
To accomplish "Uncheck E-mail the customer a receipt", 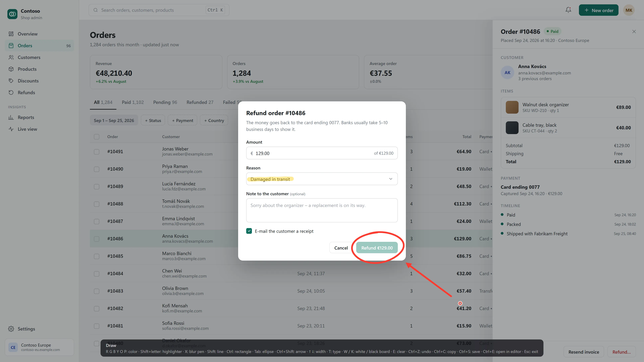I will pos(249,231).
